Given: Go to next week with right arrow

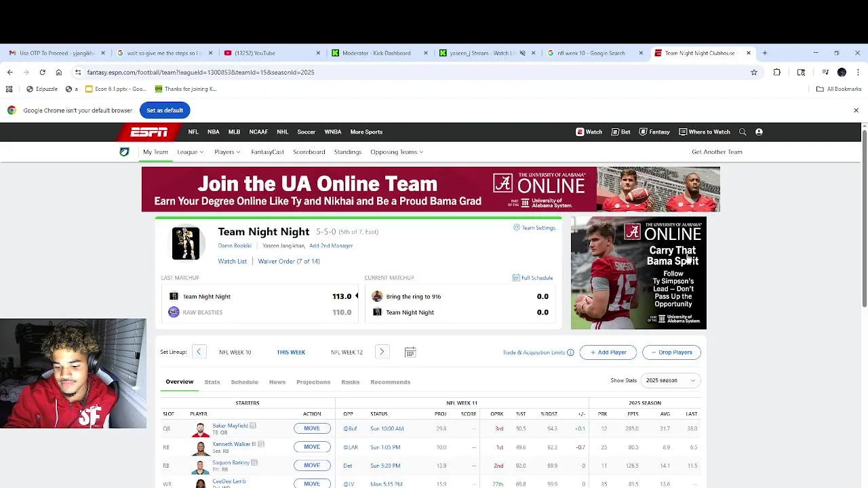Looking at the screenshot, I should coord(382,352).
